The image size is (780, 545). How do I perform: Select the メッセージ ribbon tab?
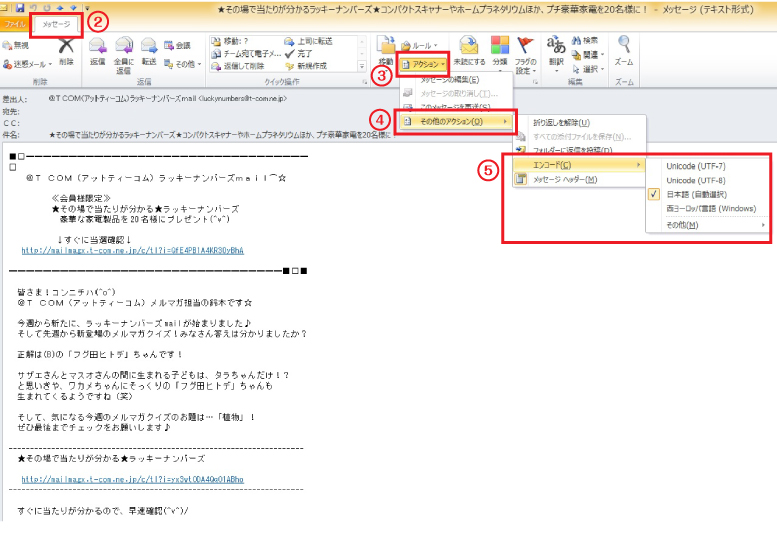pyautogui.click(x=56, y=24)
